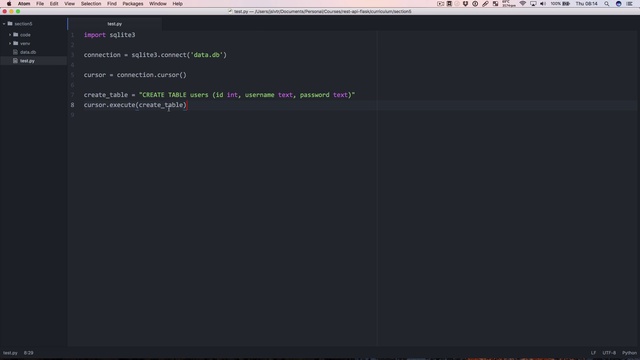Click test.py file path in status bar

10,353
